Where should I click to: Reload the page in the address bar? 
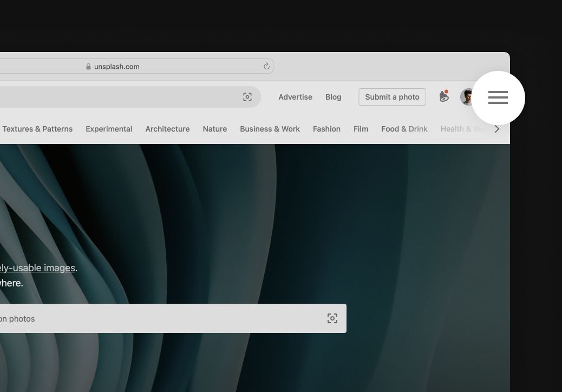click(x=266, y=66)
